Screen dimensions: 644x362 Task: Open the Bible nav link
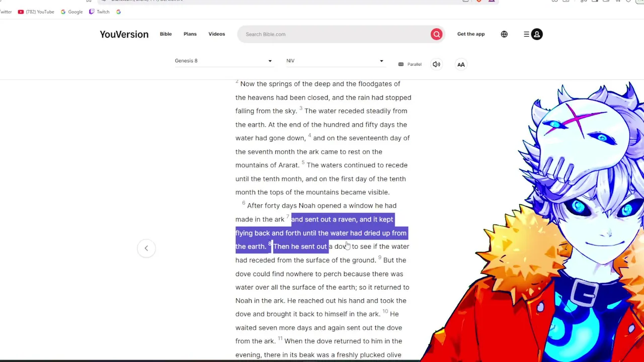pyautogui.click(x=166, y=34)
